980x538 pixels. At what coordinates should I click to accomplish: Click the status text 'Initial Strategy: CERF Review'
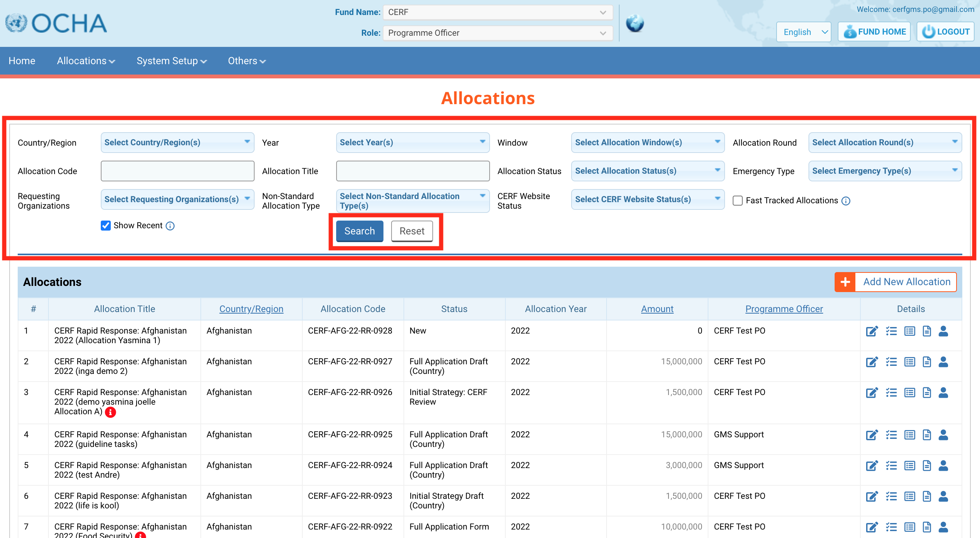448,397
